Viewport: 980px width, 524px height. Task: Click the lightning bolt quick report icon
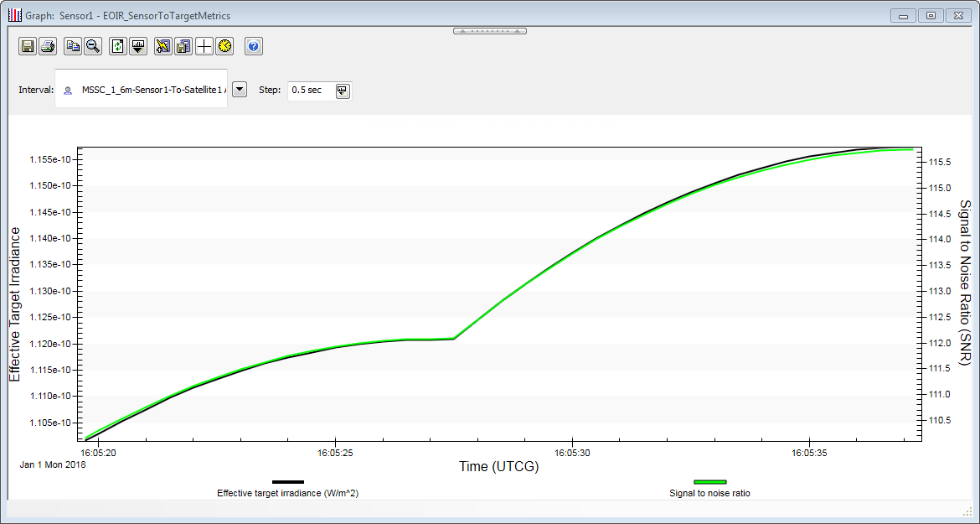point(163,46)
